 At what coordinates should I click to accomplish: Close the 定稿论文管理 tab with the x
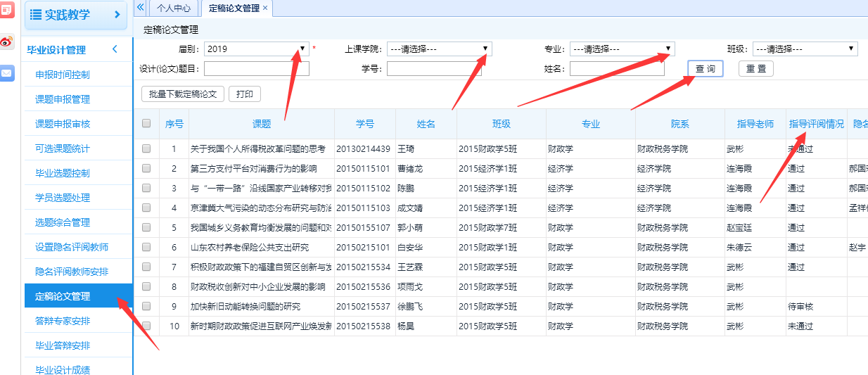pyautogui.click(x=265, y=8)
